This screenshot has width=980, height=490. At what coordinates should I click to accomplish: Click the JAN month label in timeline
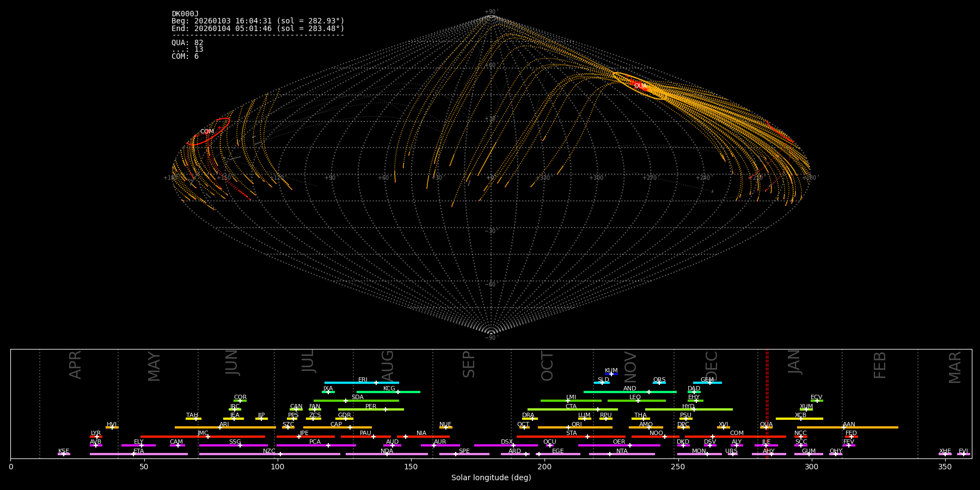coord(794,362)
